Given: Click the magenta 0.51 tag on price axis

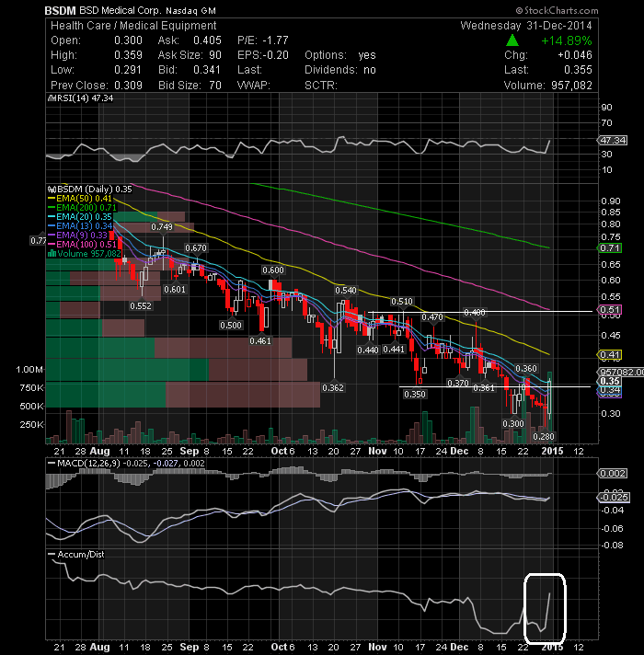Looking at the screenshot, I should 610,309.
